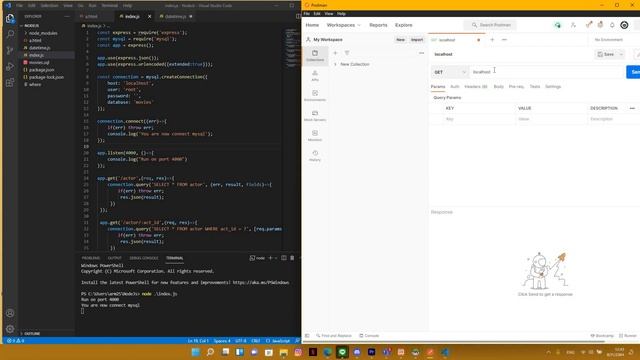Kill the terminal with trash icon
The image size is (640, 360).
292,258
